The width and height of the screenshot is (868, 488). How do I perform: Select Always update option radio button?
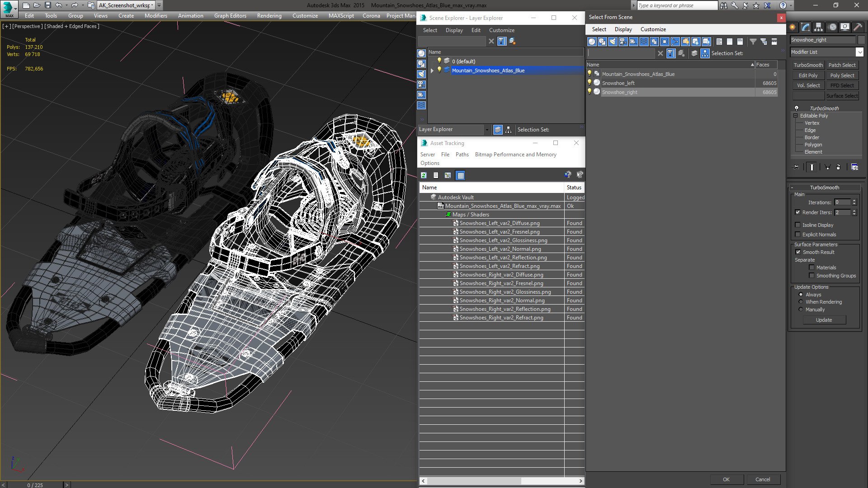click(801, 295)
